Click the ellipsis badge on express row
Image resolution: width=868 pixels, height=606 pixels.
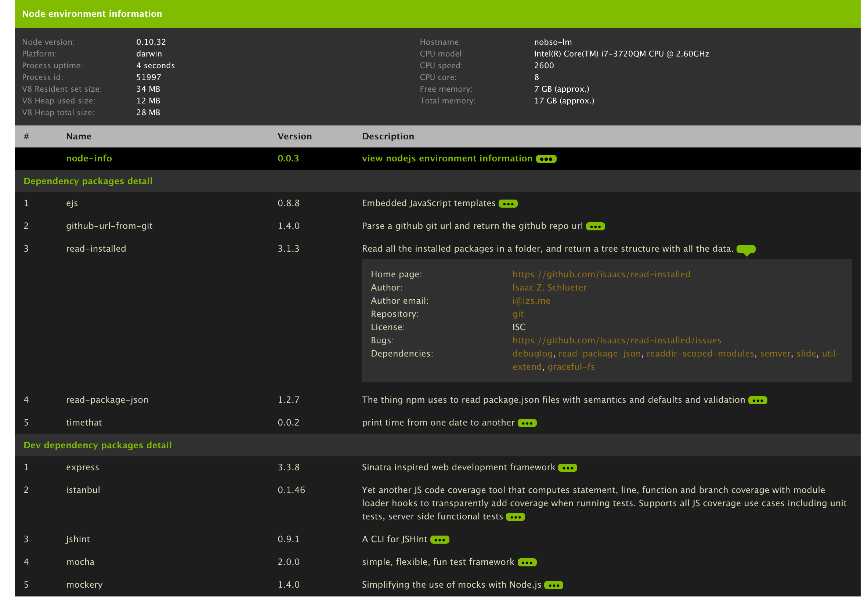567,468
